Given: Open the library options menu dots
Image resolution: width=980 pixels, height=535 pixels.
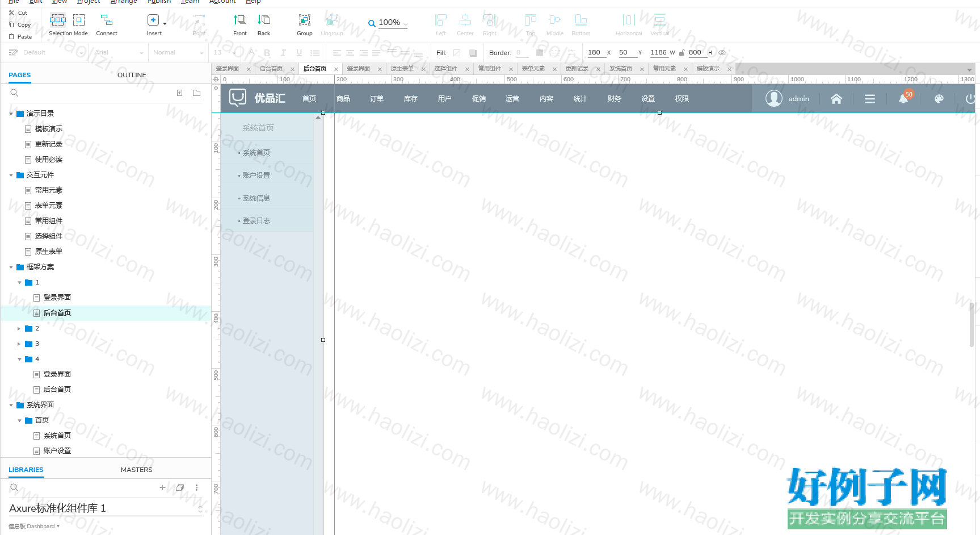Looking at the screenshot, I should [x=196, y=487].
